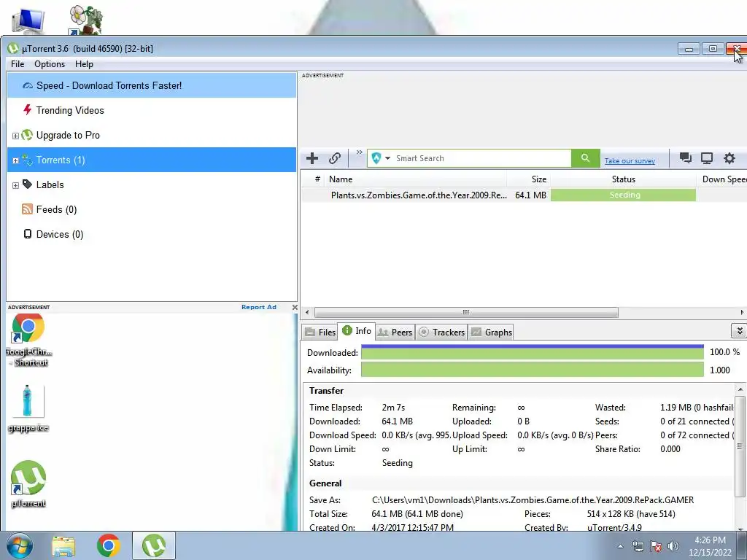The height and width of the screenshot is (560, 747).
Task: Open Preferences via the gear icon
Action: click(x=729, y=158)
